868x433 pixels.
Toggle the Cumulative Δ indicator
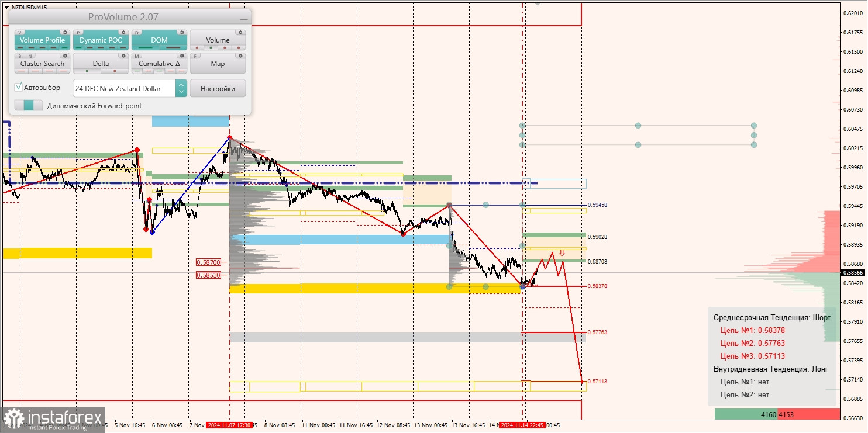pos(159,63)
